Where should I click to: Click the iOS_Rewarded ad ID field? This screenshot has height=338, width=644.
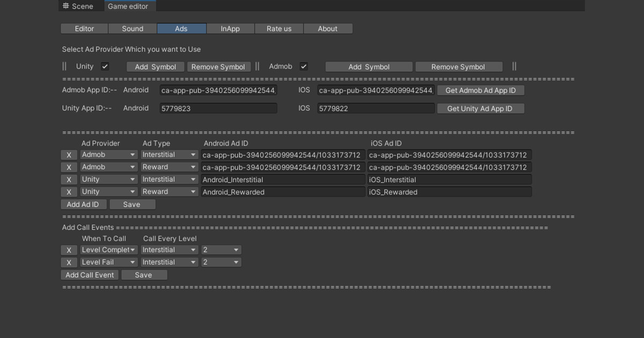point(450,192)
